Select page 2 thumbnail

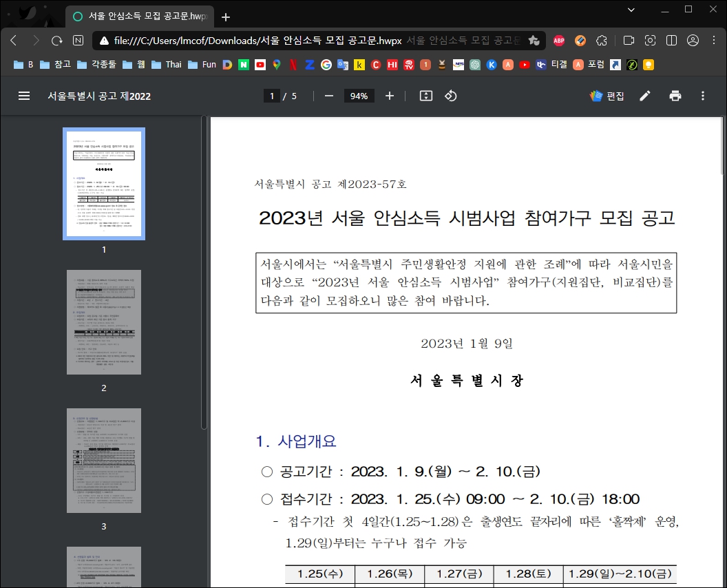pyautogui.click(x=104, y=322)
